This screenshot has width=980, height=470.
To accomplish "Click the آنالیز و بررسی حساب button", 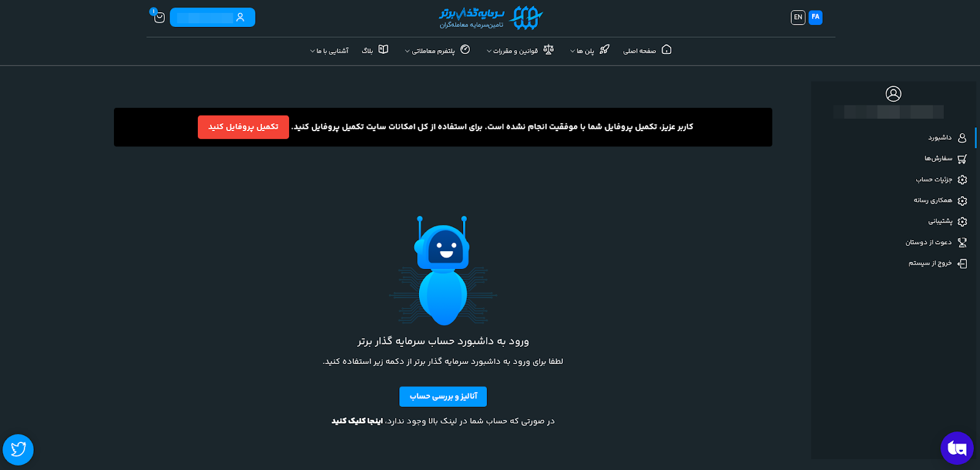I will [443, 396].
